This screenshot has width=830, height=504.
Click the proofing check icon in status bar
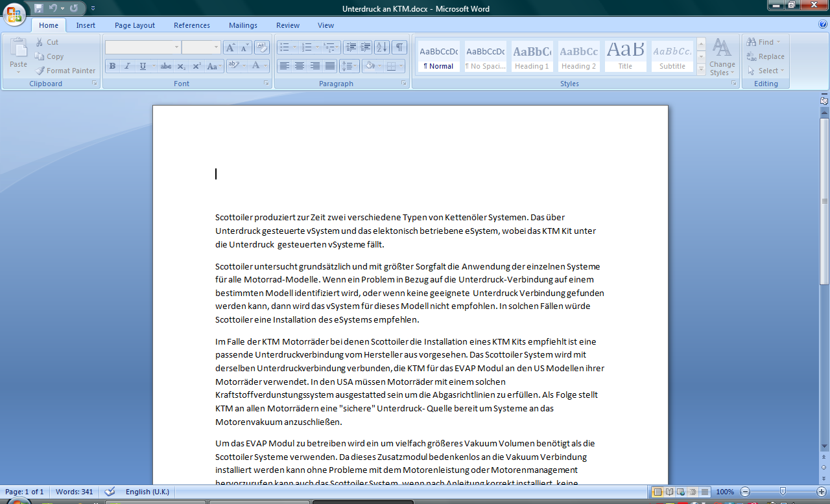[110, 492]
